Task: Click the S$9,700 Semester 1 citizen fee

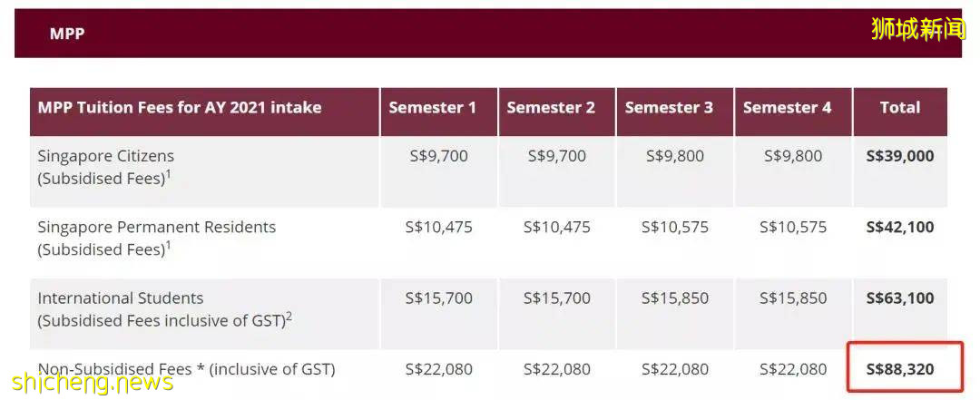Action: point(438,156)
